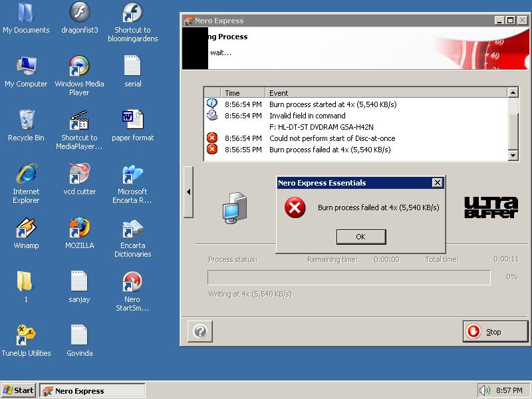Select the MOZILLA Firefox shortcut icon
The height and width of the screenshot is (399, 532).
click(x=79, y=233)
